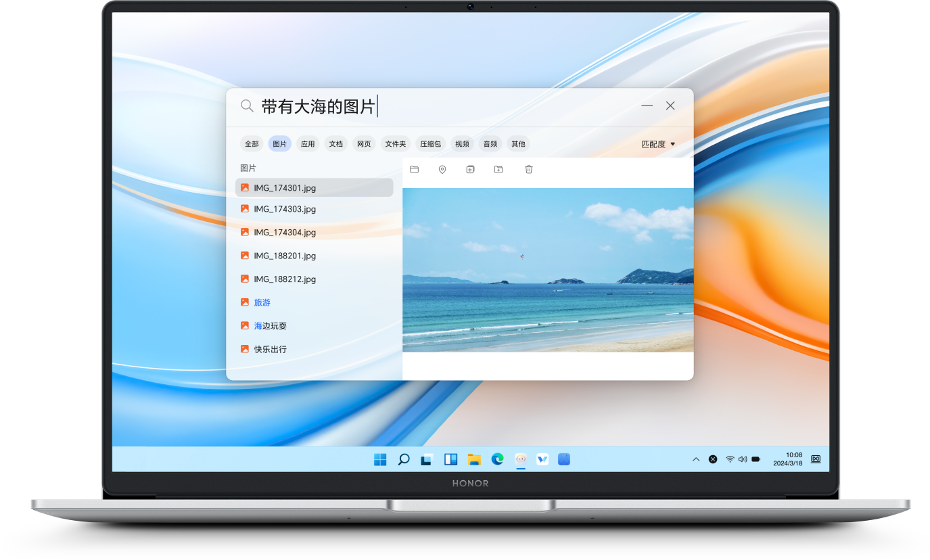930x560 pixels.
Task: Click the move to folder icon
Action: tap(498, 169)
